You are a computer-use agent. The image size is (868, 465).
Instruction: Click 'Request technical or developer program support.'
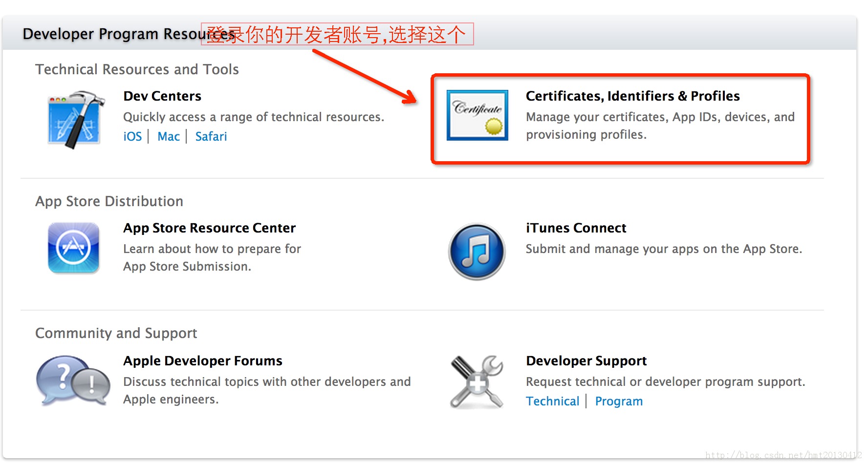[665, 381]
